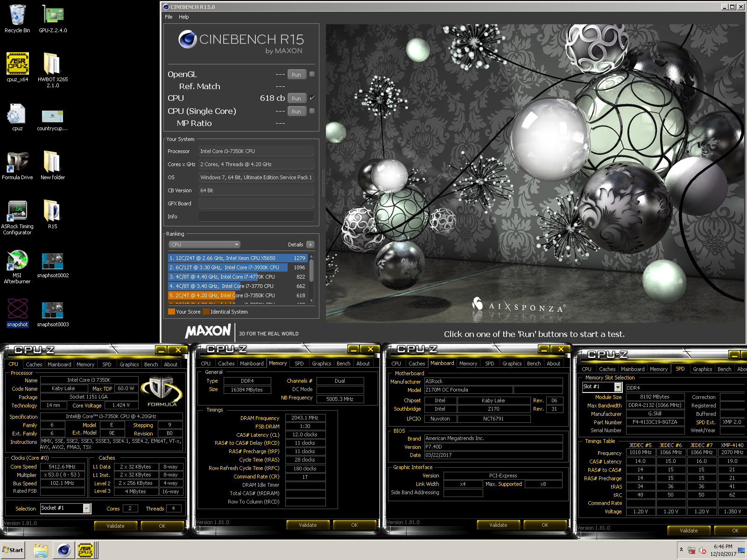This screenshot has height=560, width=747.
Task: Switch fourth CPU-Z window to Memory tab
Action: point(659,369)
